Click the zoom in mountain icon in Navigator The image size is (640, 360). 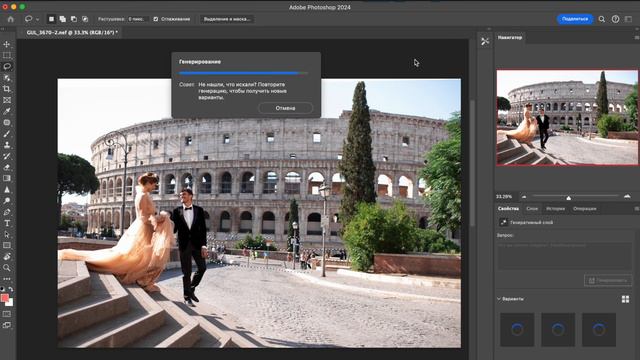[x=627, y=196]
